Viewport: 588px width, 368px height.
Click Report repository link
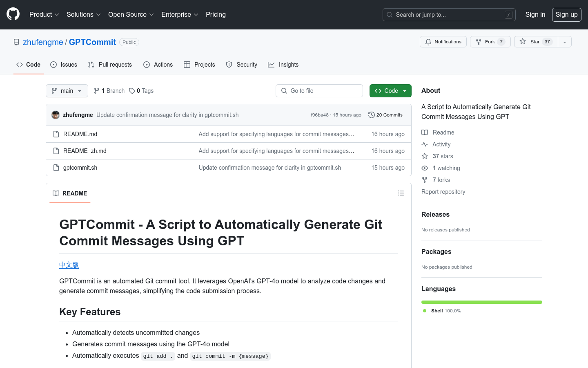(x=443, y=192)
